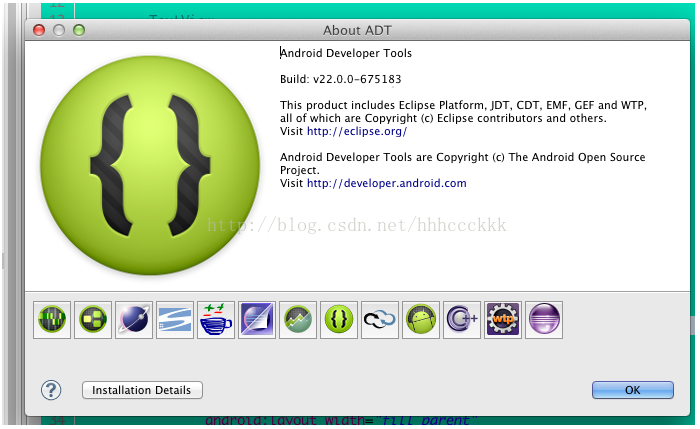The width and height of the screenshot is (700, 429).
Task: Click the 'Build: v22.0.0-675183' text
Action: click(340, 79)
